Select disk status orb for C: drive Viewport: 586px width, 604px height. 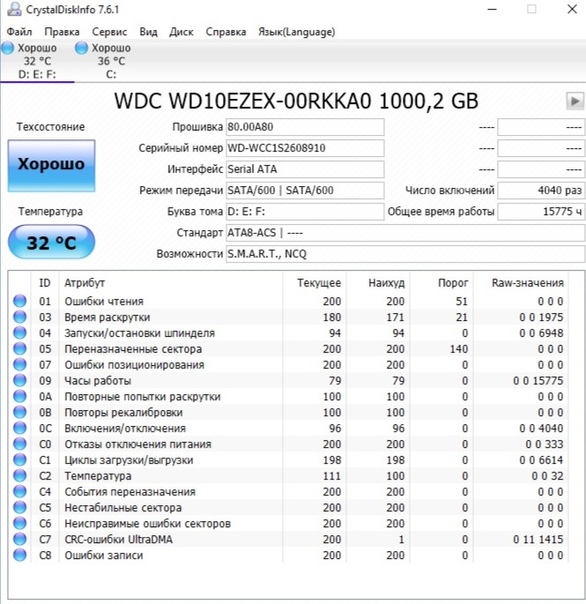[81, 48]
